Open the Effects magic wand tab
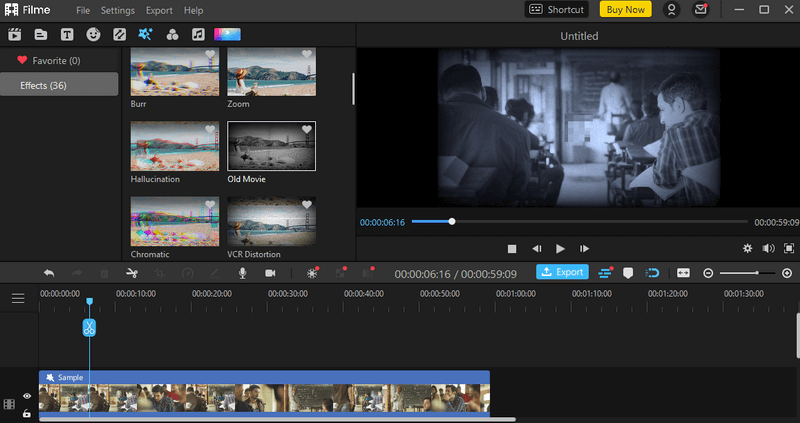Viewport: 800px width, 423px height. pyautogui.click(x=145, y=34)
